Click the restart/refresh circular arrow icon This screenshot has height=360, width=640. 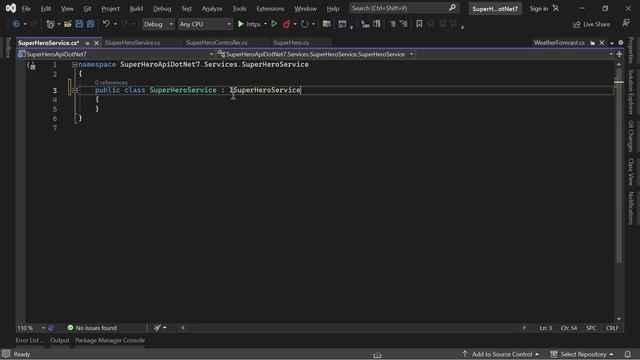tap(304, 24)
